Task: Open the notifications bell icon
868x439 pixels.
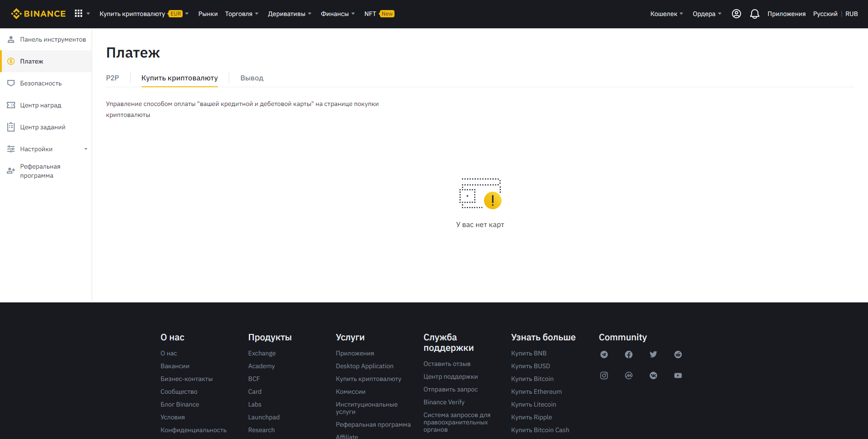Action: [755, 14]
